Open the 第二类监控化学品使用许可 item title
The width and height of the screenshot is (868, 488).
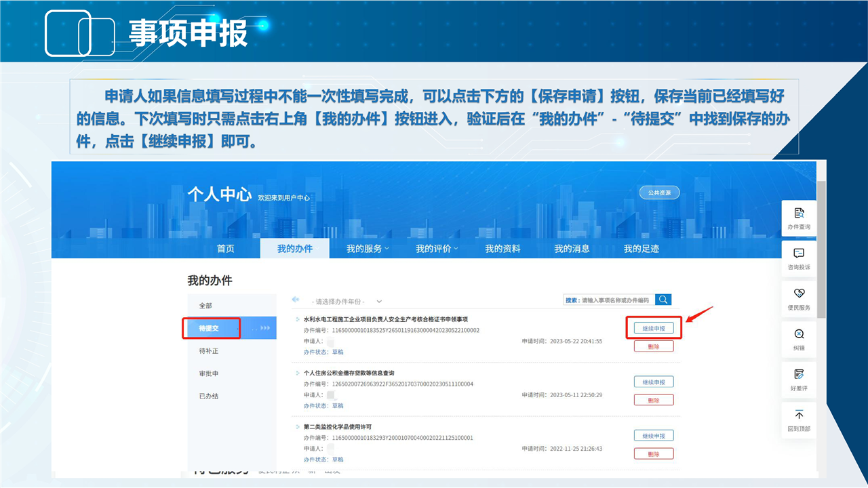337,427
